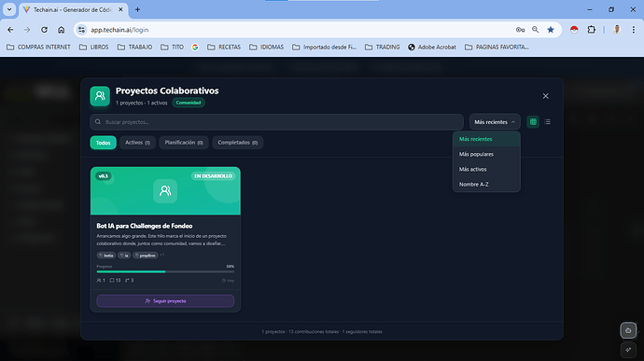Viewport: 644px width, 361px height.
Task: Open TRABAJO bookmark folder
Action: click(134, 48)
